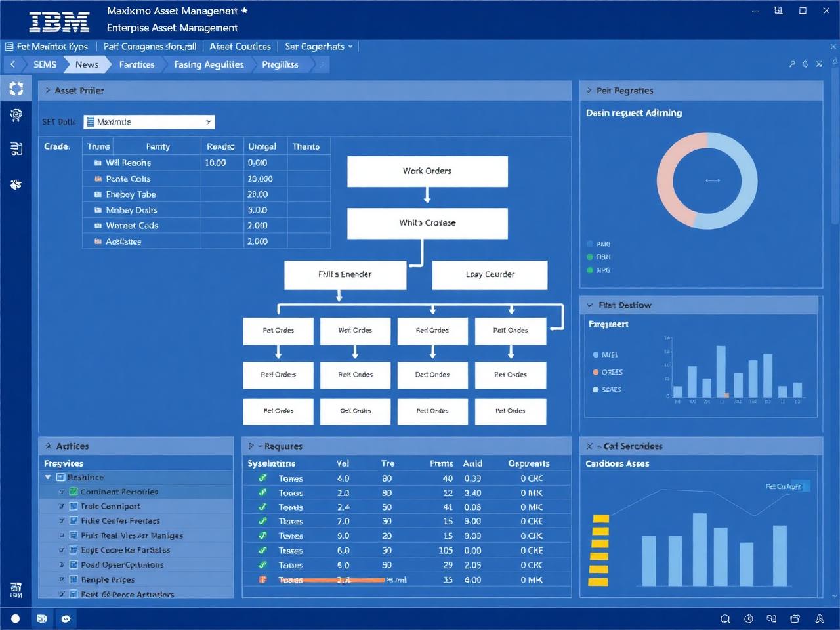Screen dimensions: 840x630
Task: Collapse the 'Fist Detilow' panel
Action: tap(590, 305)
